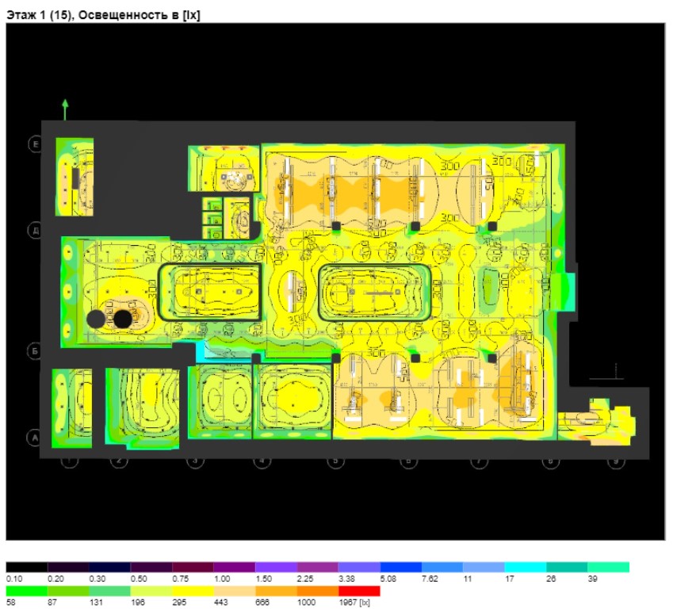Pick the black 0.10 lx legend swatch
This screenshot has height=616, width=673.
click(26, 568)
